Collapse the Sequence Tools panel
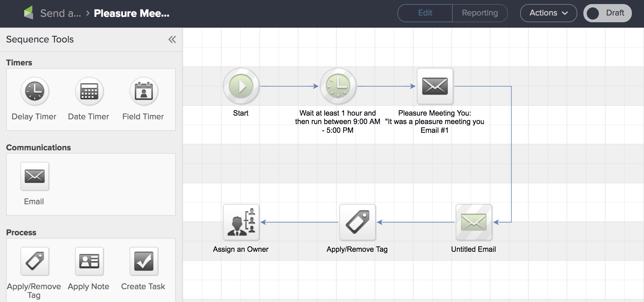This screenshot has height=302, width=644. tap(172, 39)
